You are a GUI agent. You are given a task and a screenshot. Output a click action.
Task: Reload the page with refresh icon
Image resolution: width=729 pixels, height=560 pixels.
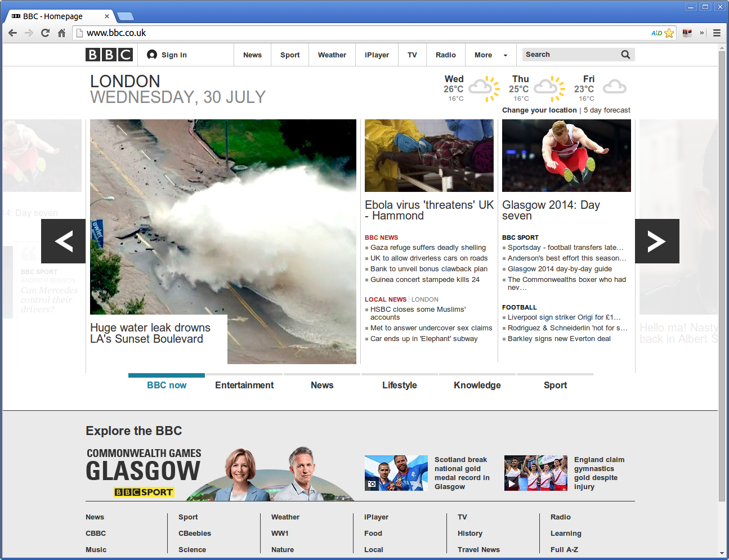46,33
